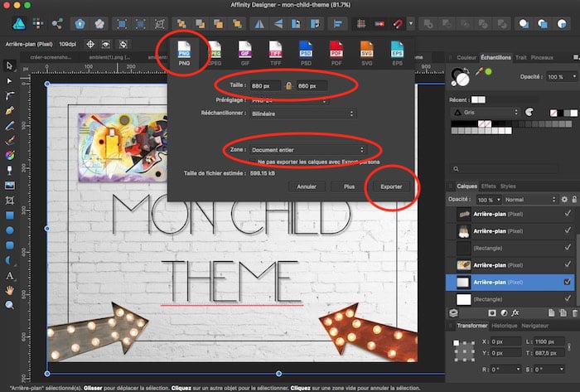Select the Ellipse shape tool
Viewport: 580px width, 392px height.
[10, 230]
